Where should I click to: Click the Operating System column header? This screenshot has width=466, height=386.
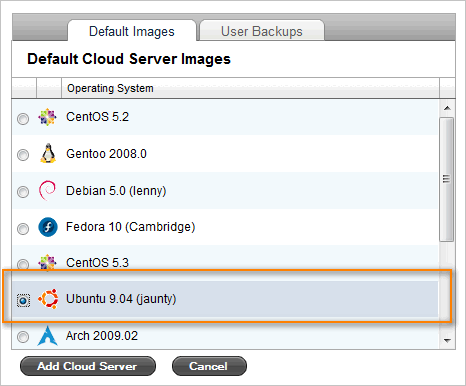tap(250, 88)
